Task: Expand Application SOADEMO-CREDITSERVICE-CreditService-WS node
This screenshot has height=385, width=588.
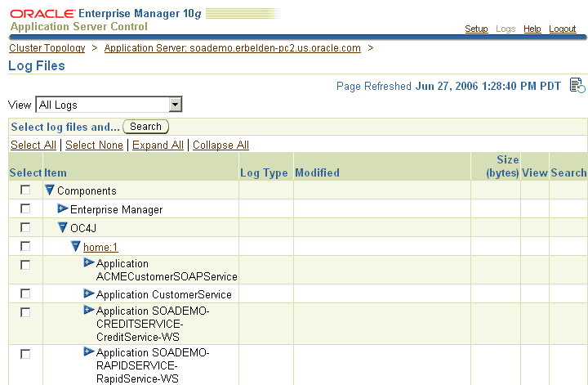Action: [89, 310]
